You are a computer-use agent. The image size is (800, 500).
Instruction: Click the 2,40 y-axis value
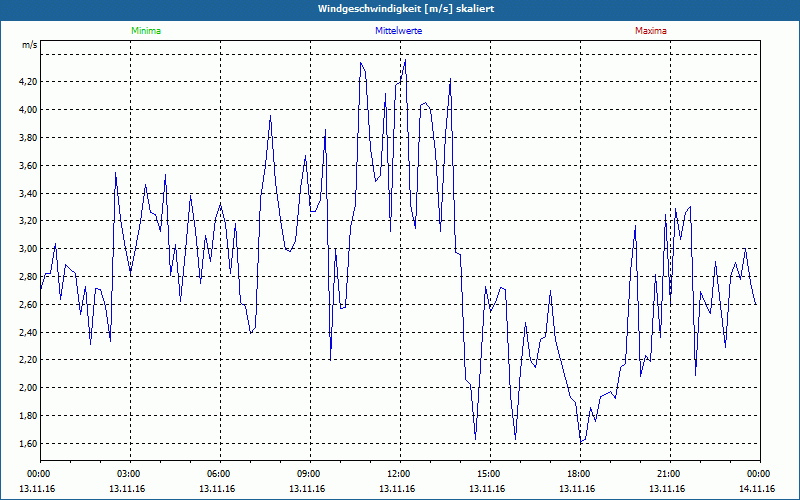coord(30,333)
